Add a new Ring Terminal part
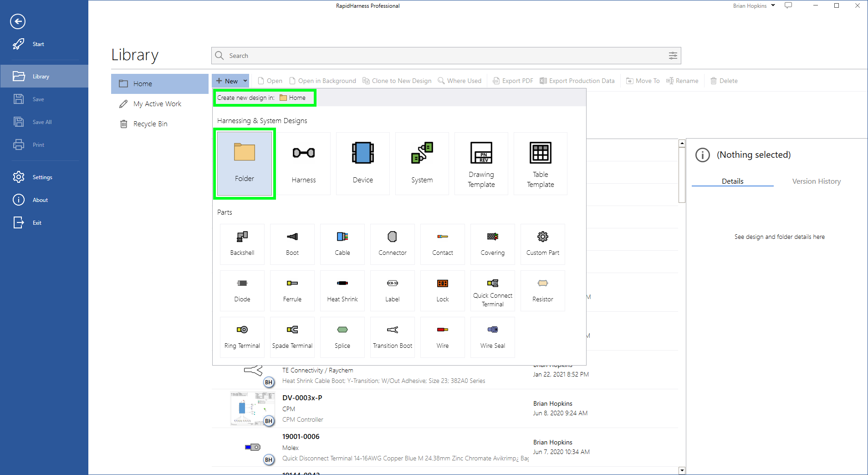Screen dimensions: 868x475 pos(242,337)
